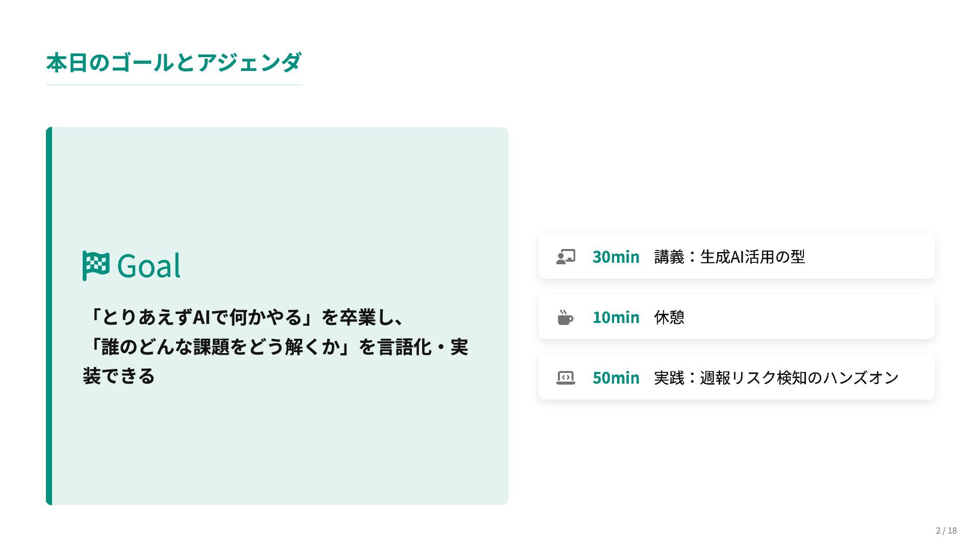Click the underline beneath the slide title

tap(174, 85)
